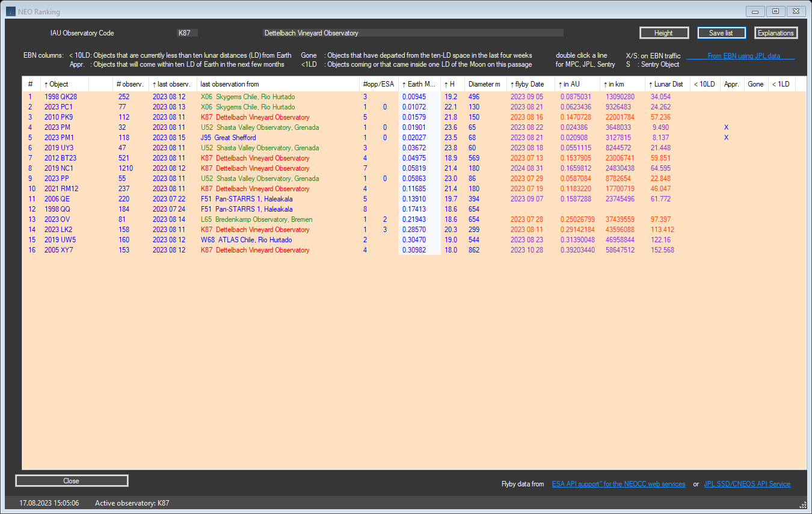Select object 2010 PK9 in the list
Viewport: 812px width, 514px height.
(58, 117)
